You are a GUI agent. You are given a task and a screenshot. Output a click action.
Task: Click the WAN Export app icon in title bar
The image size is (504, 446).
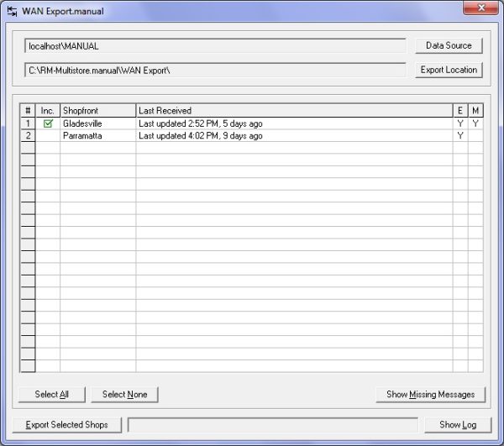point(11,10)
